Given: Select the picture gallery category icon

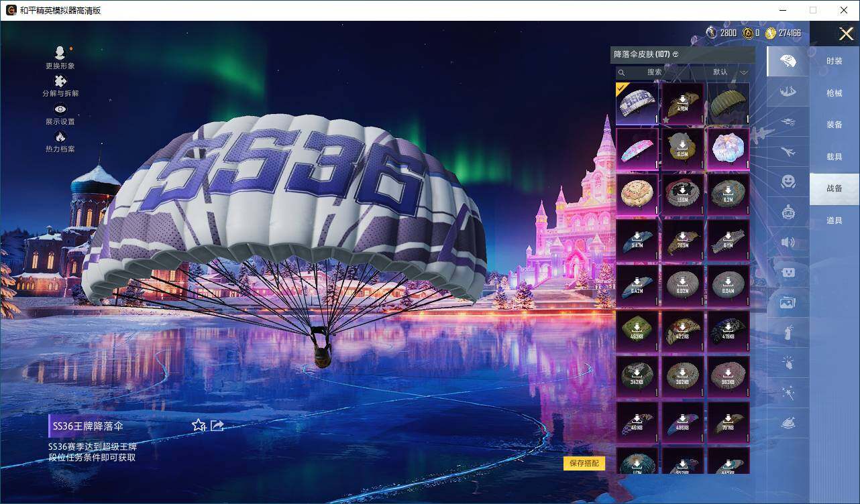Looking at the screenshot, I should tap(788, 302).
